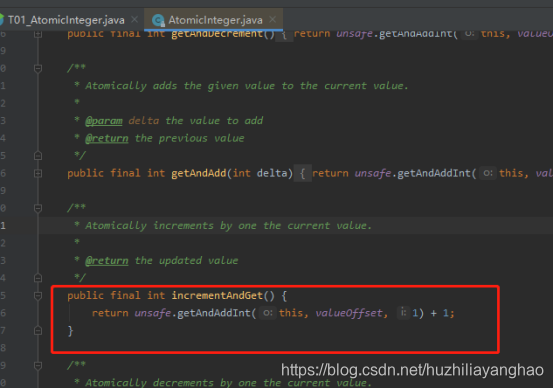
Task: Close the T01_AtomicInteger.java tab
Action: click(135, 19)
